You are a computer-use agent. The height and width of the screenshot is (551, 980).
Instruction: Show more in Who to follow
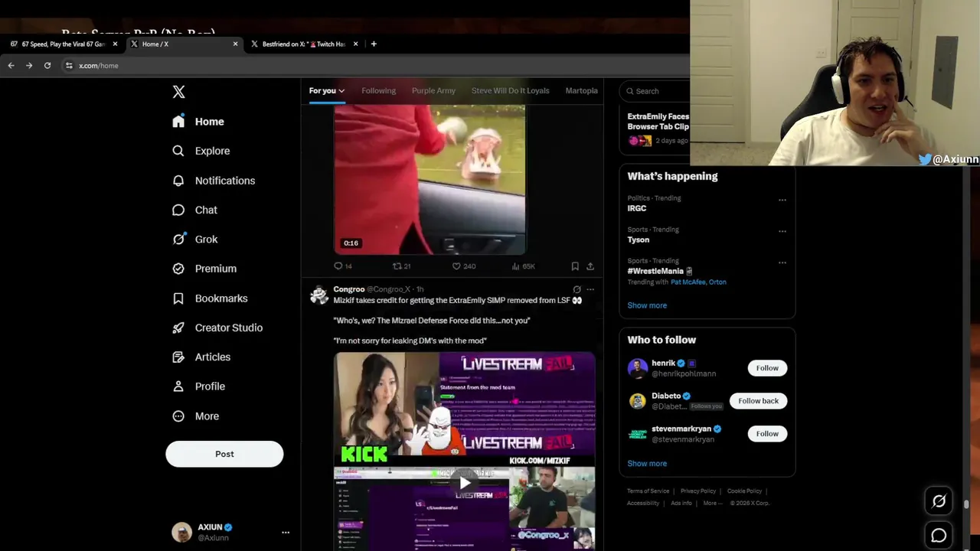click(x=647, y=464)
